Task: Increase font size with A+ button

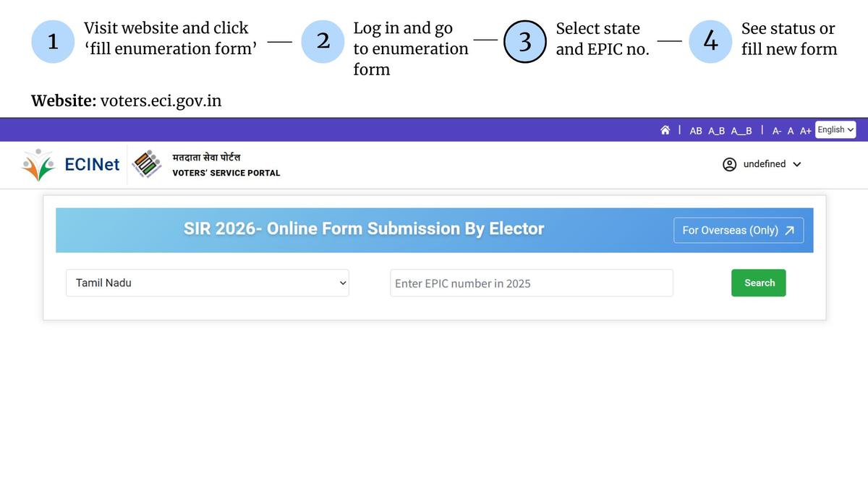Action: pos(805,131)
